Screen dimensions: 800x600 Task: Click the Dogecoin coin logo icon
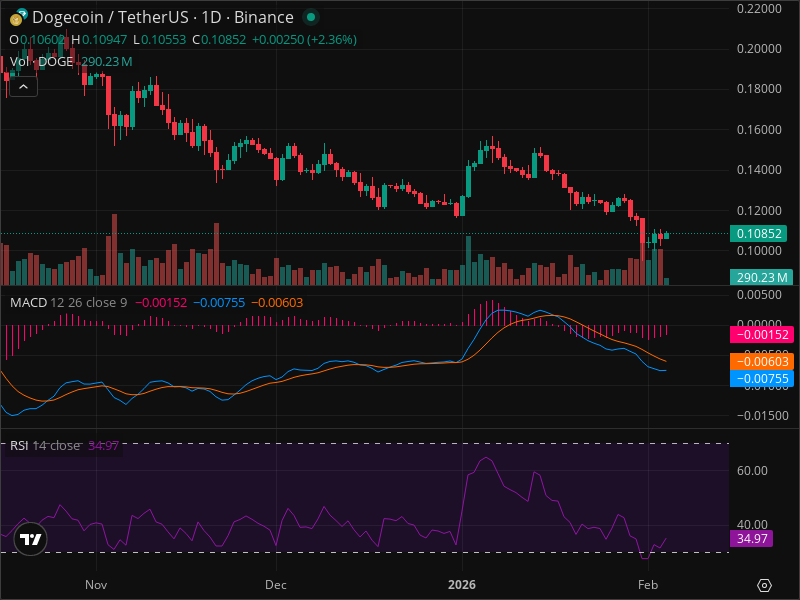click(16, 19)
